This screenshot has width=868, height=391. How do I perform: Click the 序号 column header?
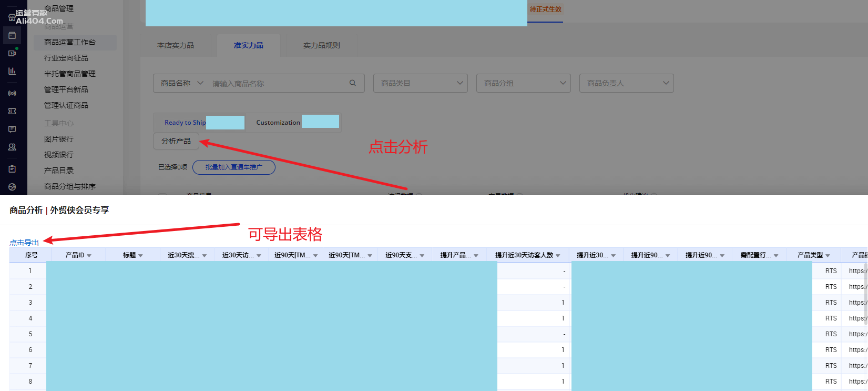32,255
